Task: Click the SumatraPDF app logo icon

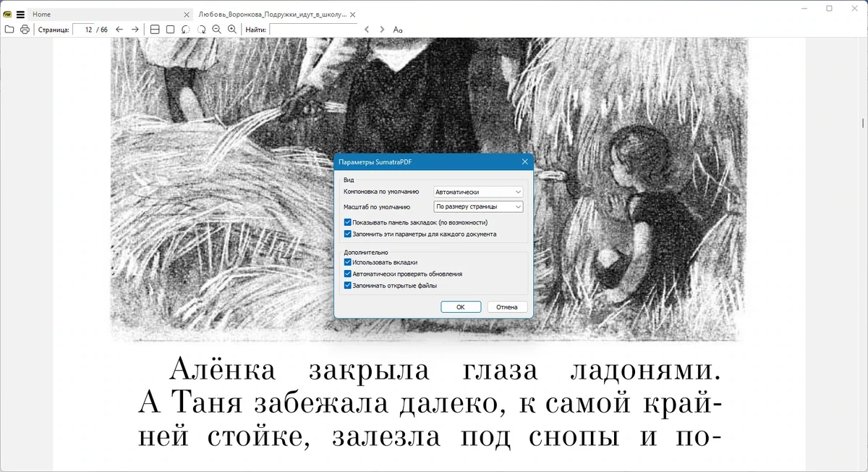Action: [x=8, y=14]
